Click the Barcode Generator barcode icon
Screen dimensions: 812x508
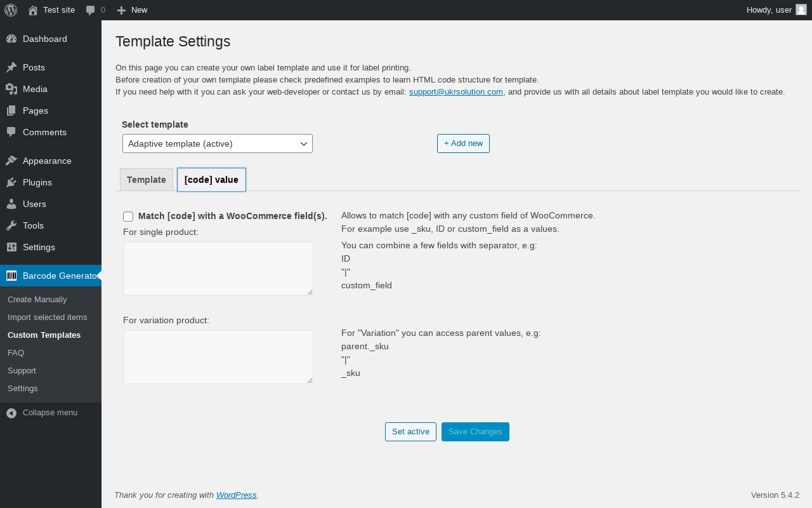pyautogui.click(x=11, y=276)
